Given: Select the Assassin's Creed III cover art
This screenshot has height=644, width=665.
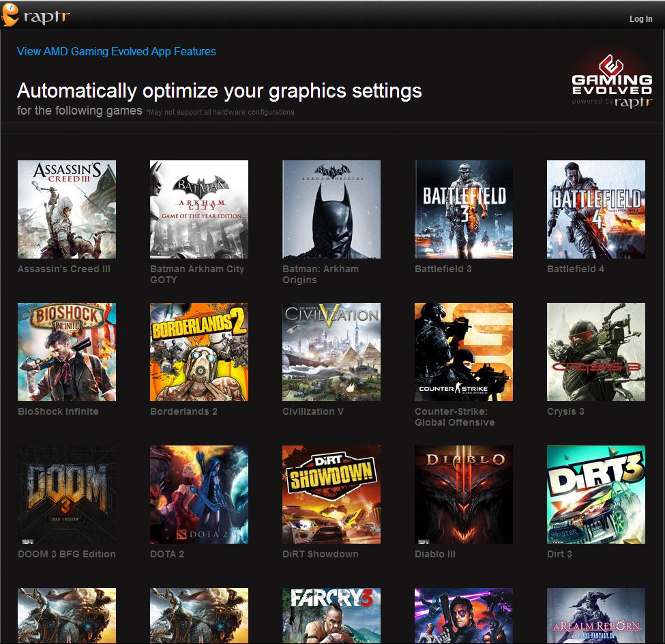Looking at the screenshot, I should pyautogui.click(x=67, y=209).
